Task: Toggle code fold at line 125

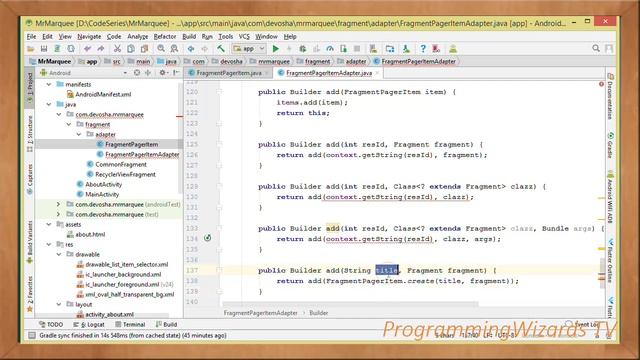Action: (x=219, y=144)
